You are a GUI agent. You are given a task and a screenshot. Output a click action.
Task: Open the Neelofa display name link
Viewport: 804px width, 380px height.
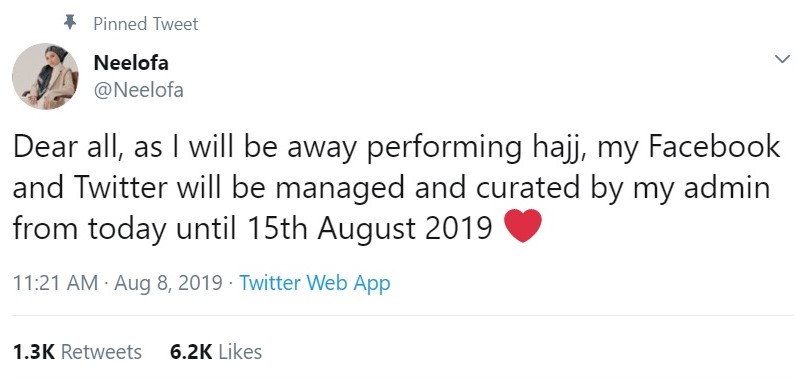click(x=131, y=63)
